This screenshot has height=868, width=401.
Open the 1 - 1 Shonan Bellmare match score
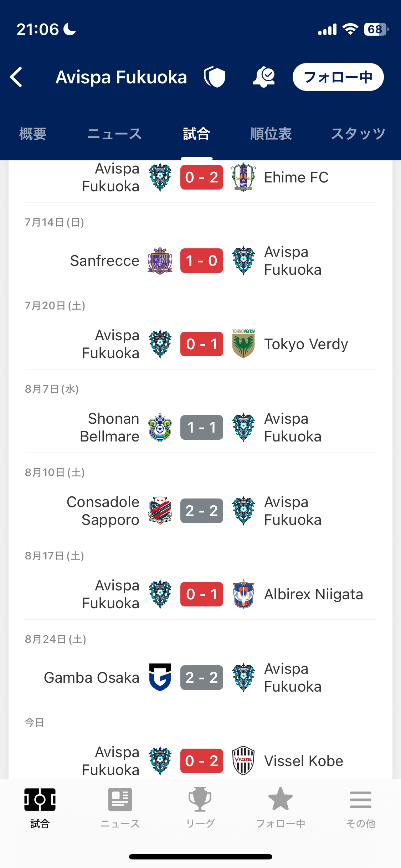pyautogui.click(x=202, y=427)
